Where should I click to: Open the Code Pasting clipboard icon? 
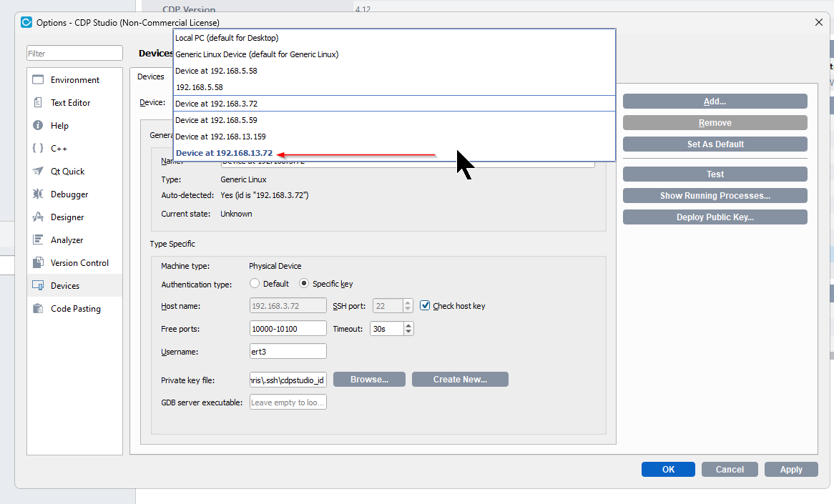pos(38,308)
